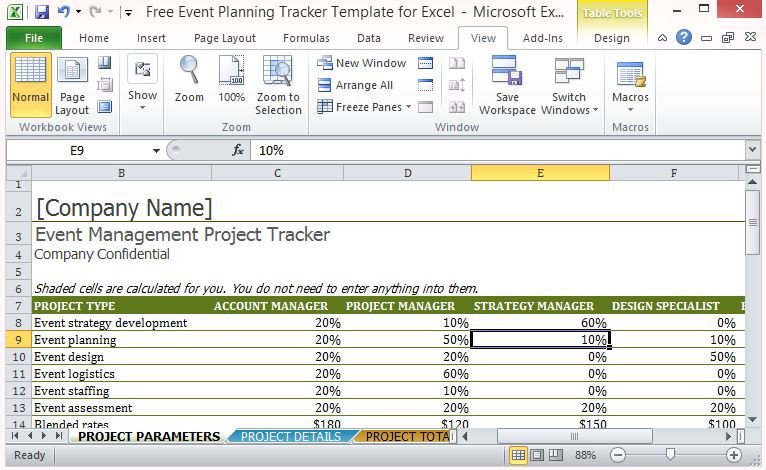Image resolution: width=766 pixels, height=470 pixels.
Task: Expand the Show options dropdown
Action: (143, 83)
